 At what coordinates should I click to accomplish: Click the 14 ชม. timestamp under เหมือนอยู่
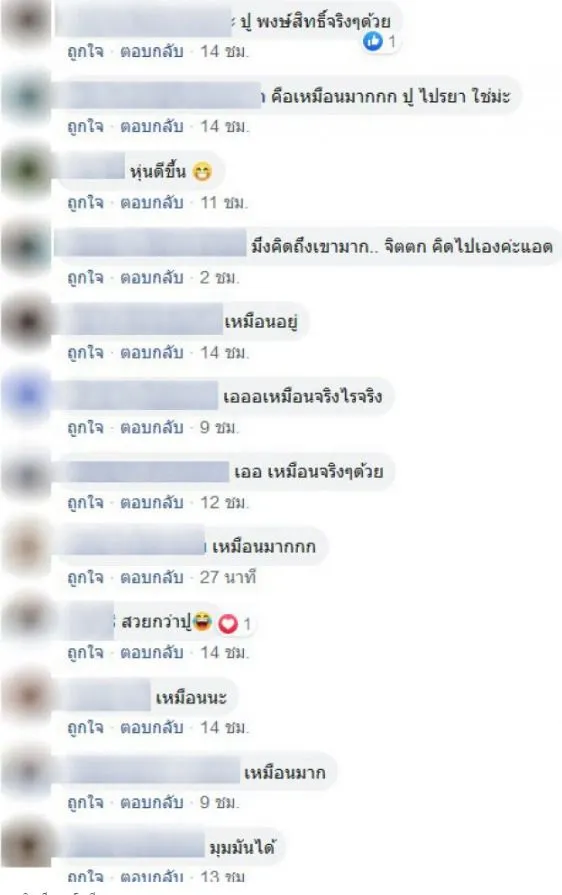coord(224,352)
